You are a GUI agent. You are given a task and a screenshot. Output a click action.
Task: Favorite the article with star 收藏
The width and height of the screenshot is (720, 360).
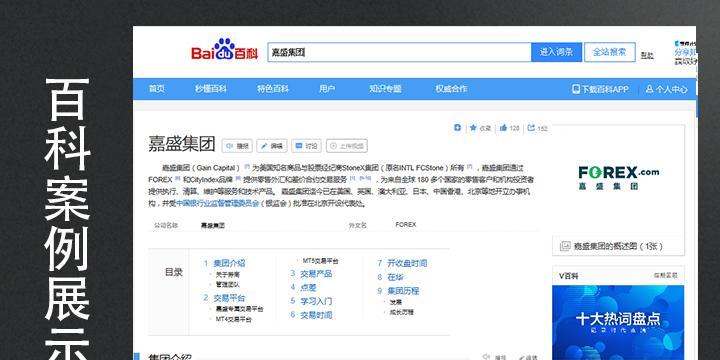coord(480,128)
